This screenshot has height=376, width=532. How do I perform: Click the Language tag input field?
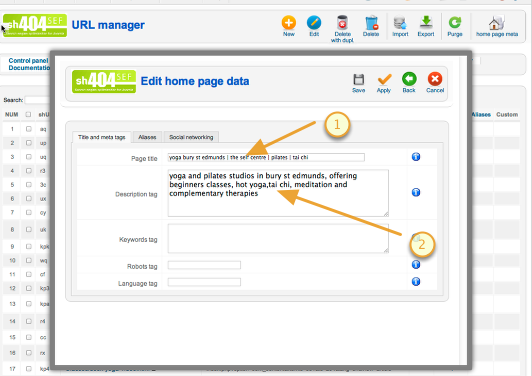coord(204,282)
